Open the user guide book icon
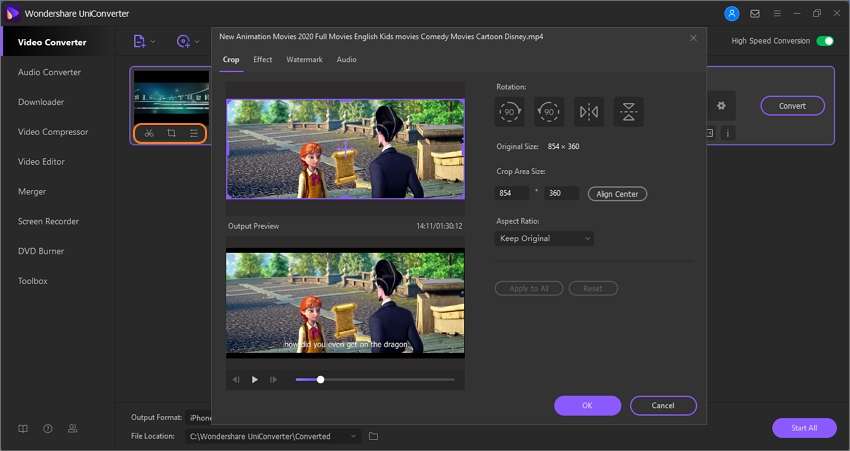Screen dimensions: 850x451 coord(23,429)
